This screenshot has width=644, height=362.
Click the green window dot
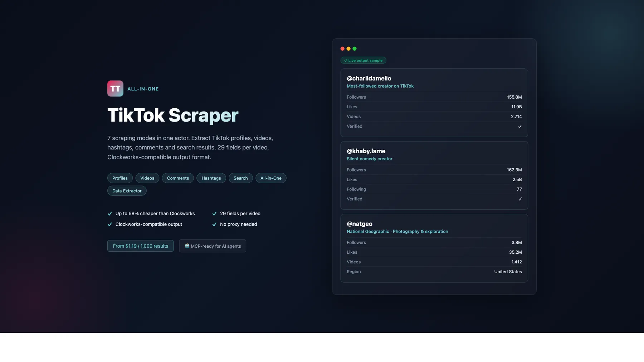[x=355, y=49]
